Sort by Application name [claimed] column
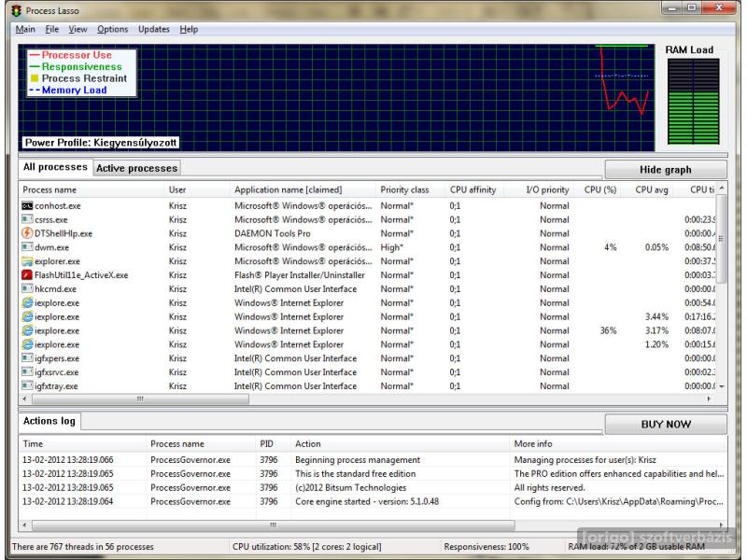Image resolution: width=747 pixels, height=560 pixels. coord(303,190)
